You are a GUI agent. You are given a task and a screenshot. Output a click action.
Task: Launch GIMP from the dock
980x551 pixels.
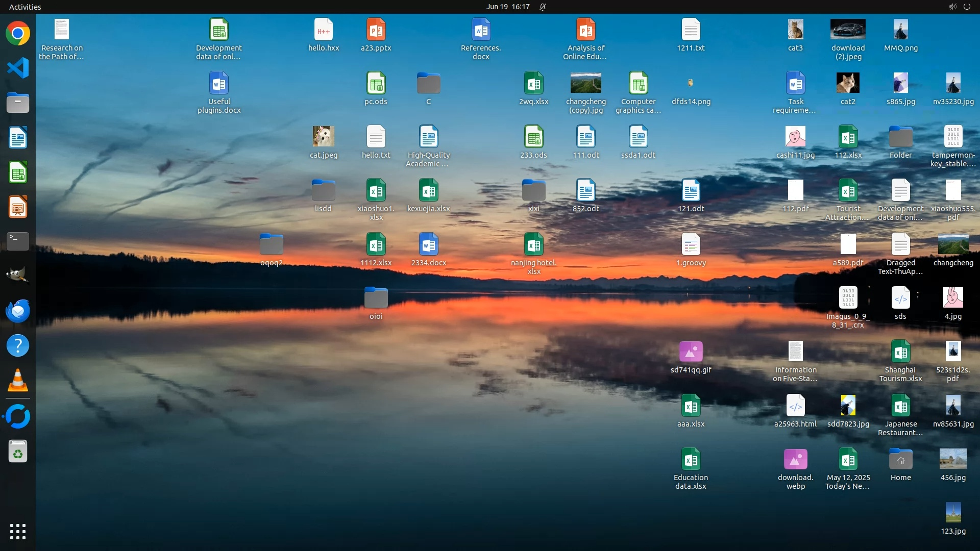pyautogui.click(x=18, y=275)
